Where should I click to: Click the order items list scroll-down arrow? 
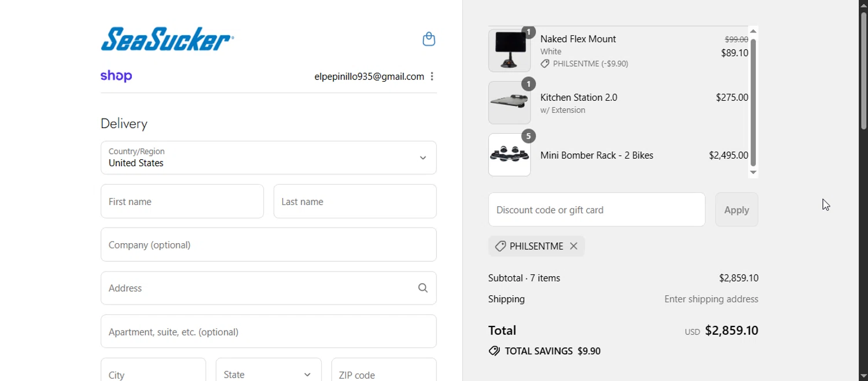coord(753,172)
